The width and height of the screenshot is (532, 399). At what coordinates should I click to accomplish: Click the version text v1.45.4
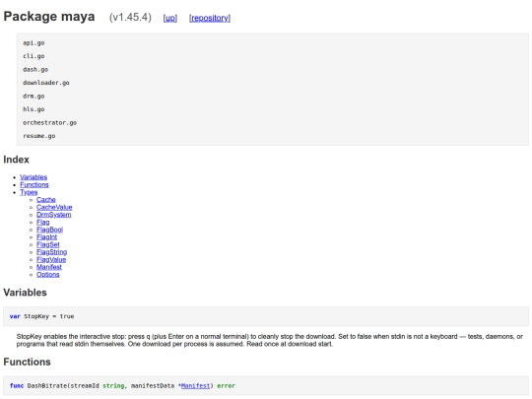coord(130,18)
